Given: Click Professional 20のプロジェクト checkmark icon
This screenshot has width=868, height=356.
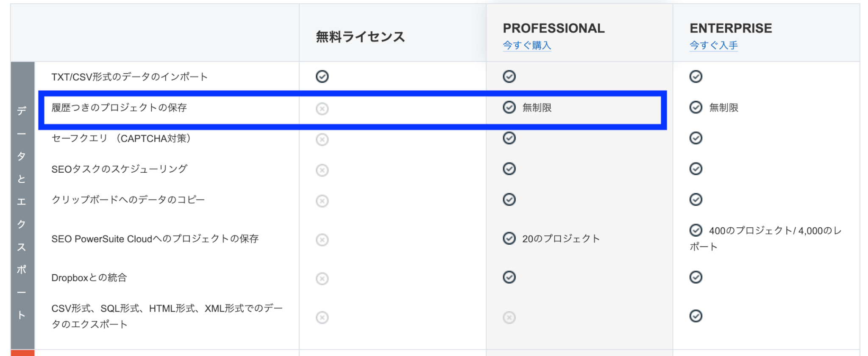Looking at the screenshot, I should (x=509, y=238).
